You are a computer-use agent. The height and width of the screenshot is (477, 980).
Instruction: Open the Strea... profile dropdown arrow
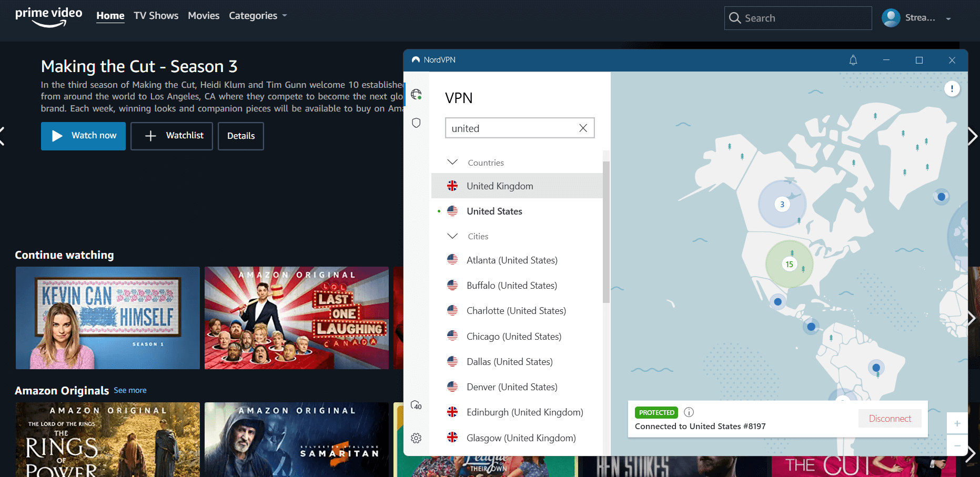pyautogui.click(x=948, y=19)
